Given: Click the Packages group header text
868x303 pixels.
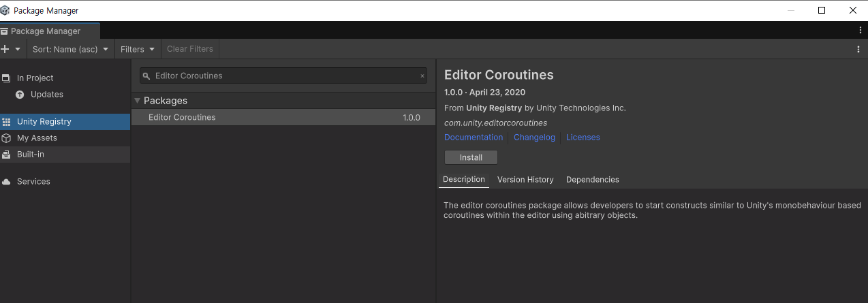Looking at the screenshot, I should 166,101.
